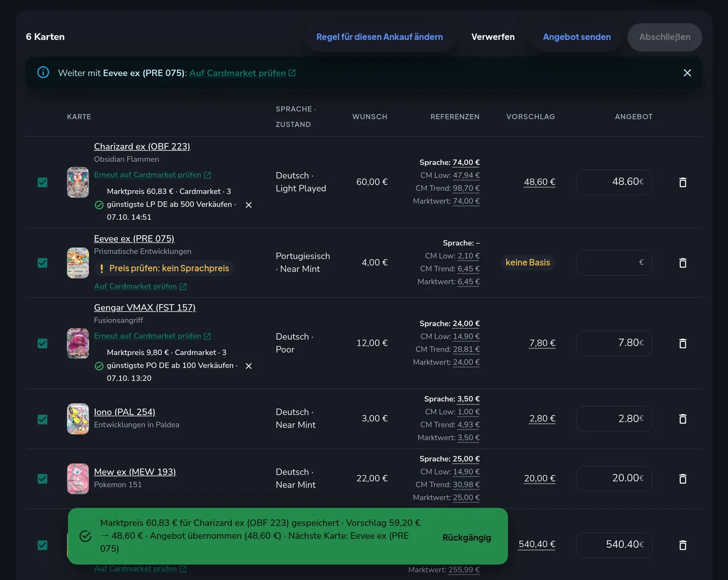The image size is (728, 580).
Task: Uncheck the Charizard ex checkbox
Action: point(43,183)
